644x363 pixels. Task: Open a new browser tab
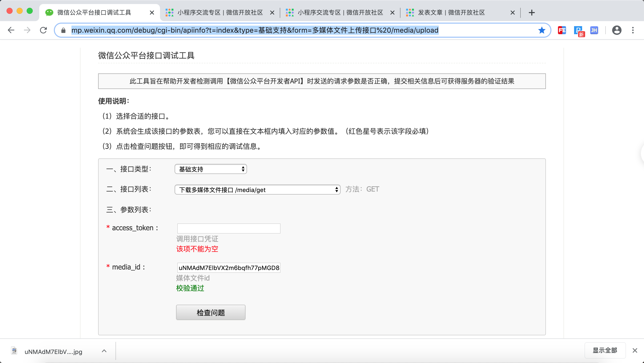tap(531, 12)
